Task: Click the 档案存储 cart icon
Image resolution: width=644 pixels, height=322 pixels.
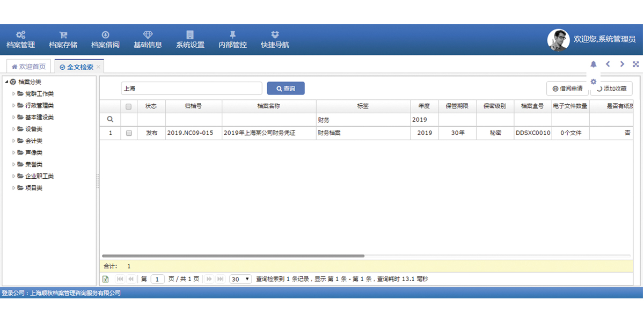Action: pos(63,35)
